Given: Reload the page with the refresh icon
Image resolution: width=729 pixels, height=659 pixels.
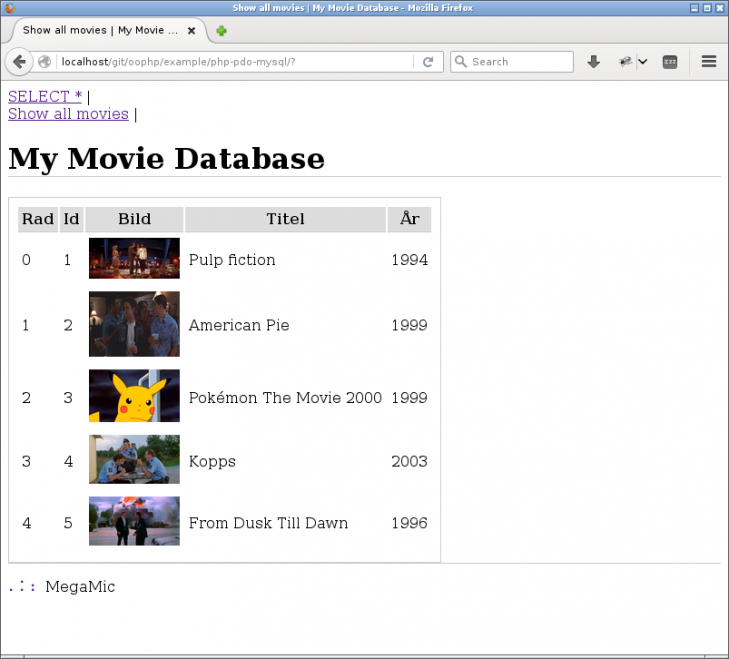Looking at the screenshot, I should 428,62.
